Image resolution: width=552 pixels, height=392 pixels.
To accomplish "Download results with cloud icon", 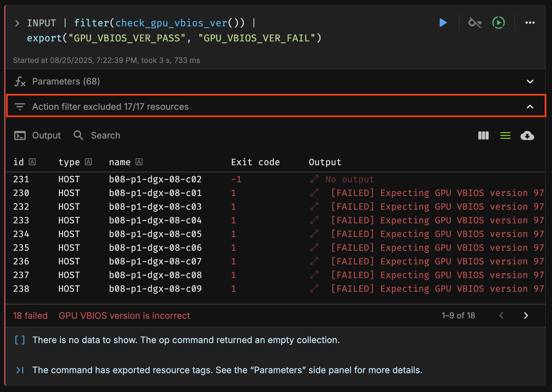I will point(527,136).
